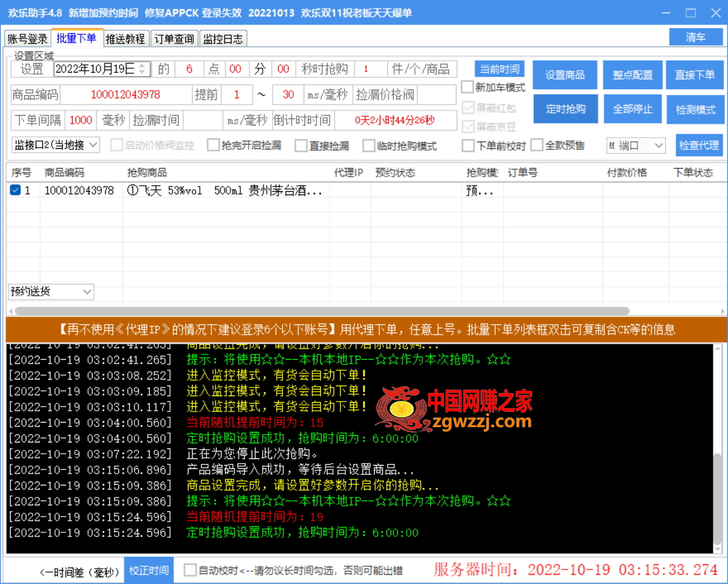This screenshot has width=728, height=584.
Task: Click the 商品编码 input field
Action: click(126, 95)
